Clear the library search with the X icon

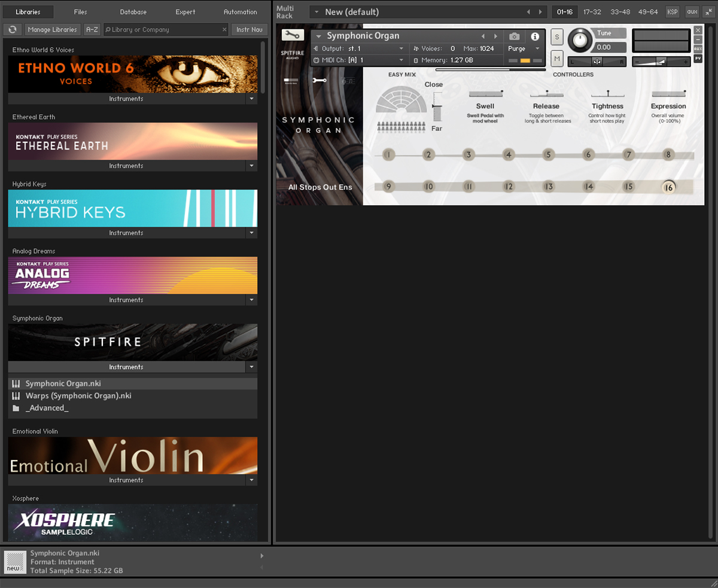tap(224, 29)
